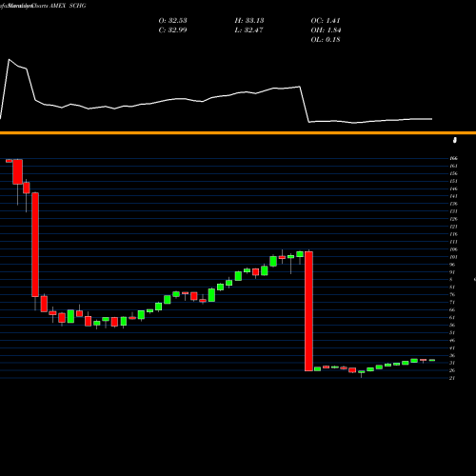The height and width of the screenshot is (476, 476).
Task: Click the 51 price axis label
Action: (452, 333)
